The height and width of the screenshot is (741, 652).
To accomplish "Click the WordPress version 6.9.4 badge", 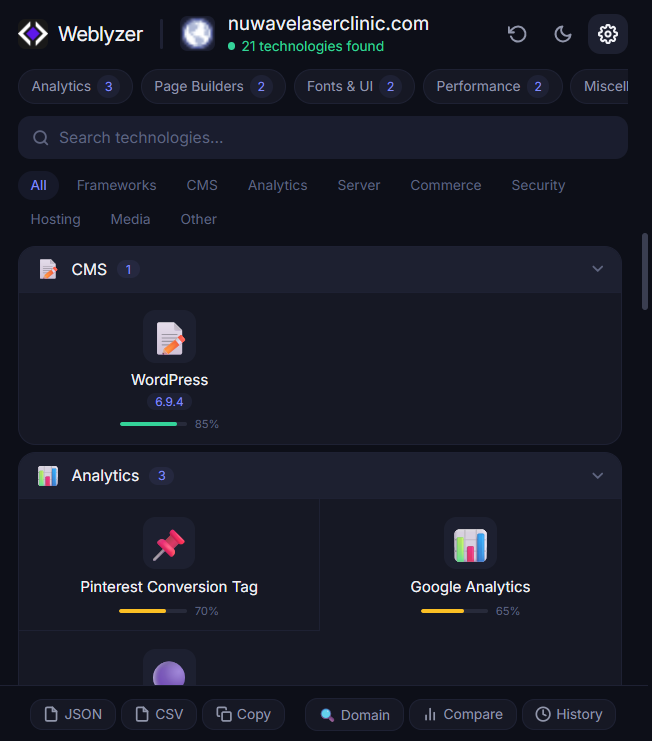I will [169, 402].
